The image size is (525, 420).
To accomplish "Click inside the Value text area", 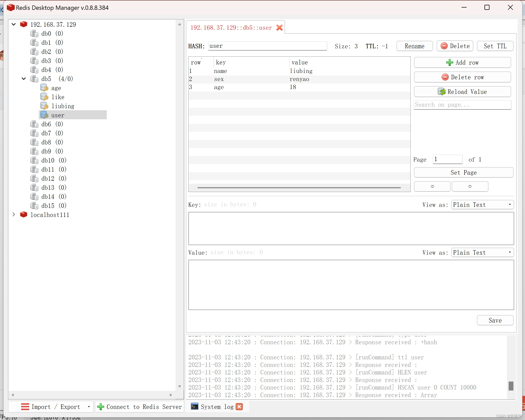I will pyautogui.click(x=351, y=285).
